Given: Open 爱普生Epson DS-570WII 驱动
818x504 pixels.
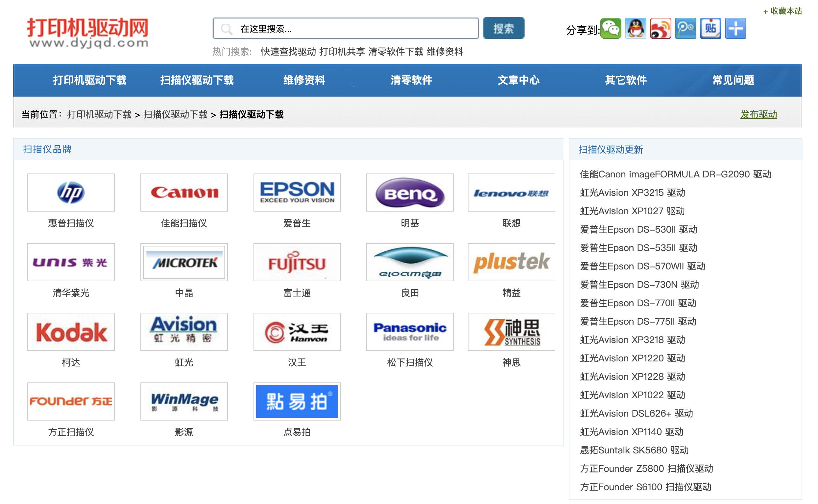Looking at the screenshot, I should click(642, 266).
